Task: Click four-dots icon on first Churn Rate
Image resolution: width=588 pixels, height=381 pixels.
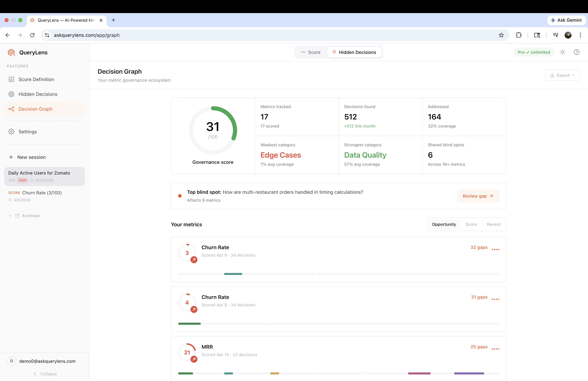Action: point(495,250)
